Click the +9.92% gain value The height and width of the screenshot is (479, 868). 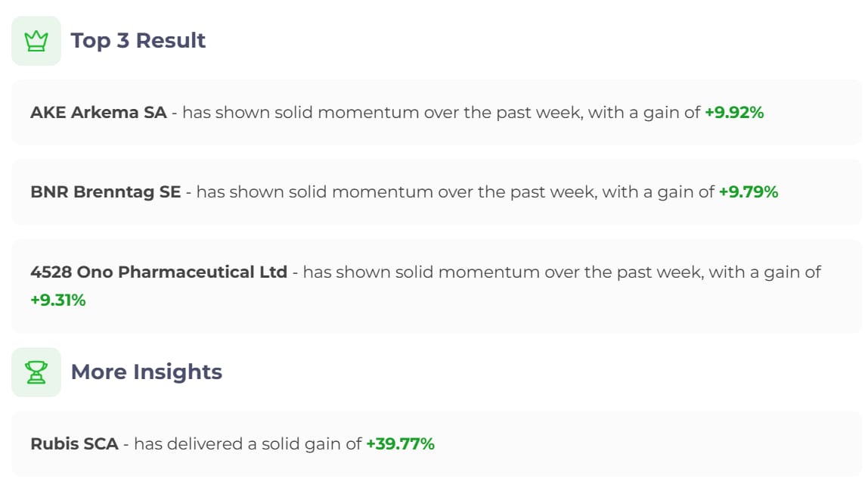[734, 113]
